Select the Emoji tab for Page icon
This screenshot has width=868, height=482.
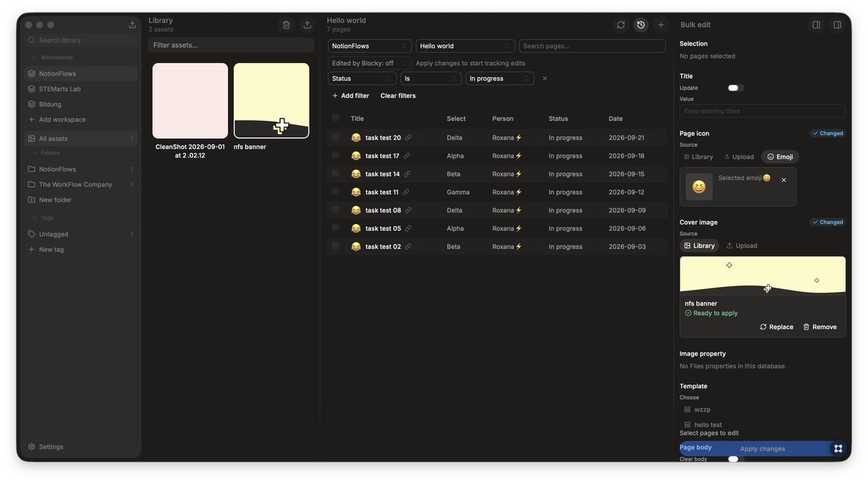coord(780,157)
